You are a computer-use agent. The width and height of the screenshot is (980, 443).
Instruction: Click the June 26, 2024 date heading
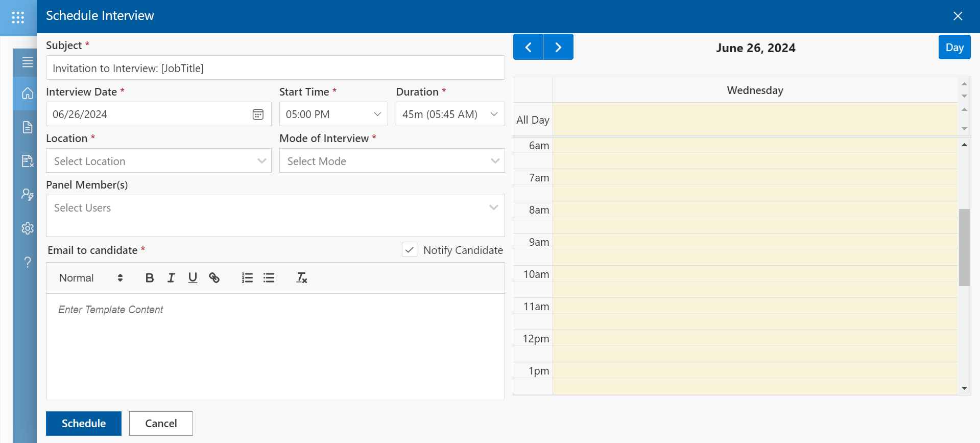click(755, 48)
